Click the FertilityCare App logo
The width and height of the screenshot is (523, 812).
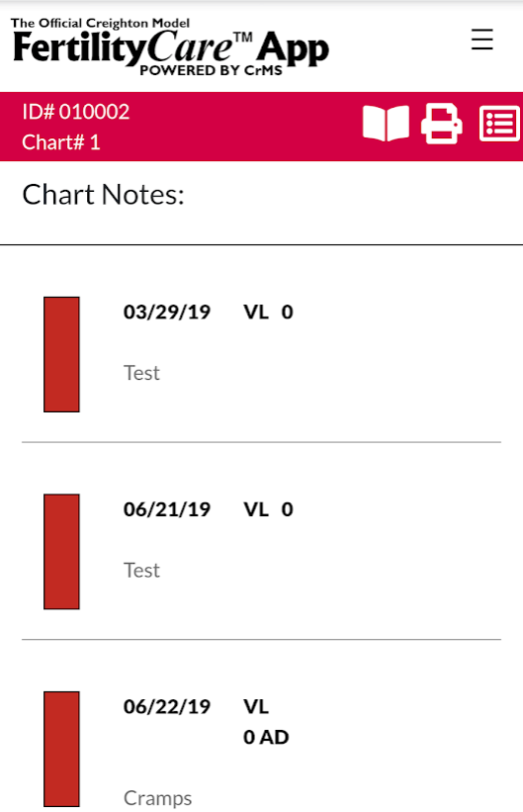170,47
